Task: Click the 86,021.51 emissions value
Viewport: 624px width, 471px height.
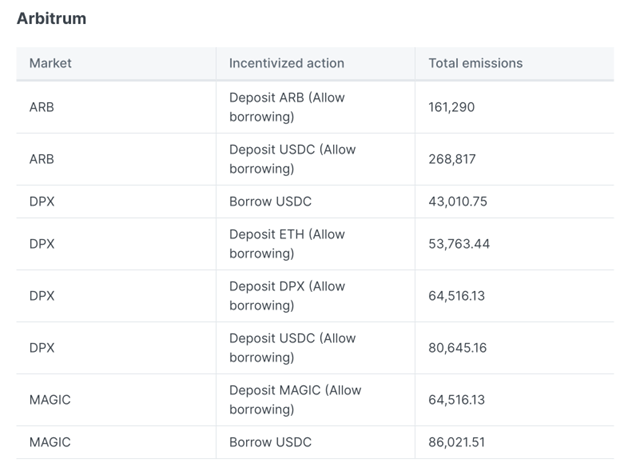Action: [456, 442]
